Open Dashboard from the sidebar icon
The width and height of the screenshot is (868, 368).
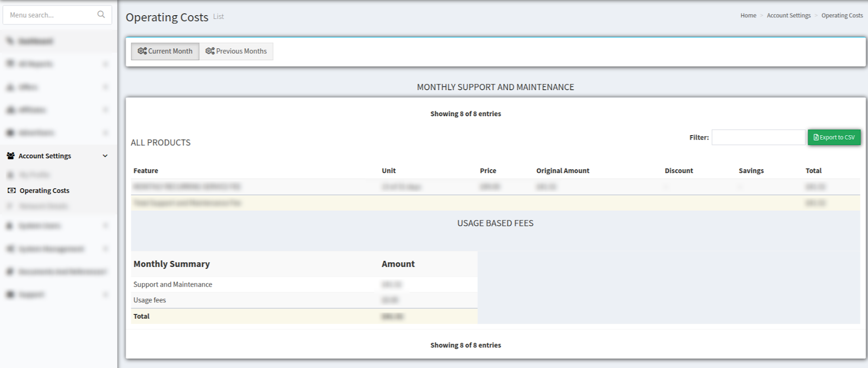click(x=10, y=41)
